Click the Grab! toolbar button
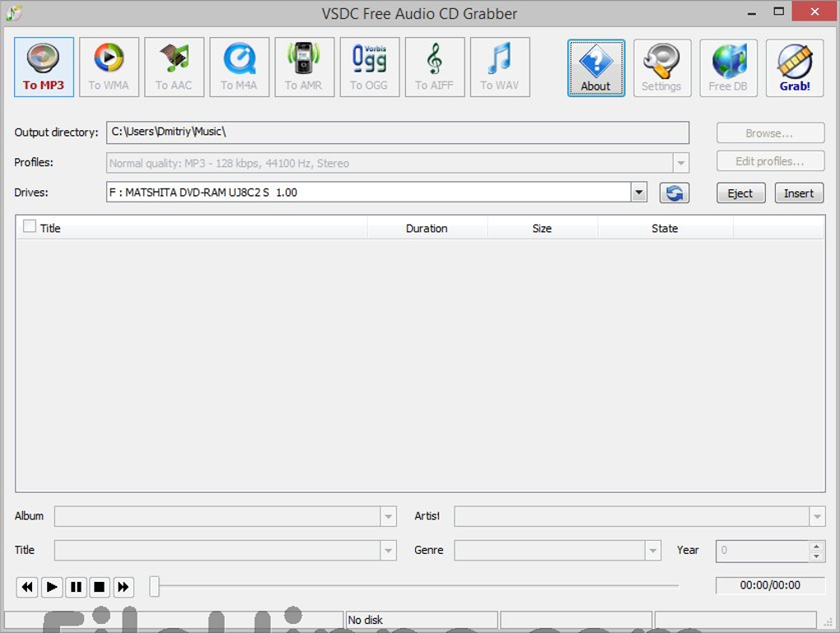840x633 pixels. [x=794, y=67]
